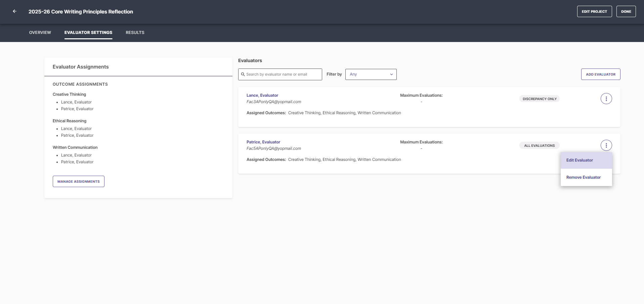Image resolution: width=644 pixels, height=304 pixels.
Task: Click Lance's Maximum Evaluations label
Action: tap(421, 95)
